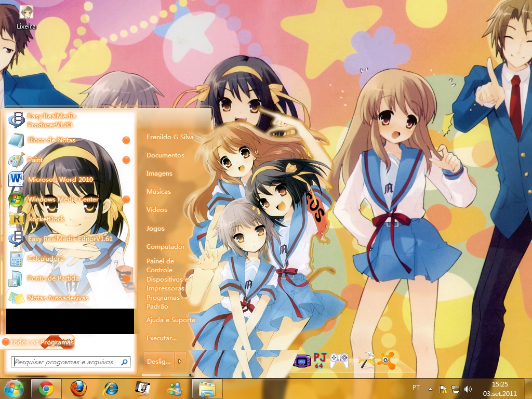Image resolution: width=532 pixels, height=399 pixels.
Task: Start the VisualBoyAdvance emulator in the dock
Action: point(301,360)
